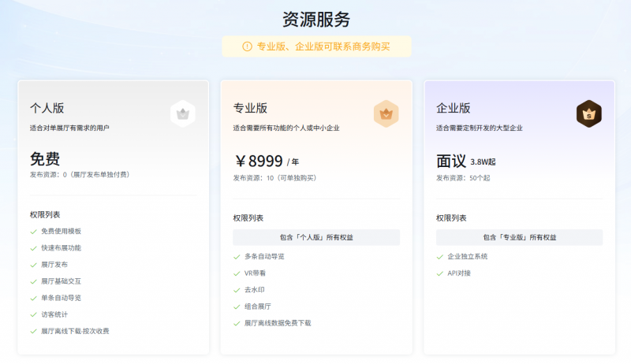Click the 访客统计 feature text

coord(54,314)
